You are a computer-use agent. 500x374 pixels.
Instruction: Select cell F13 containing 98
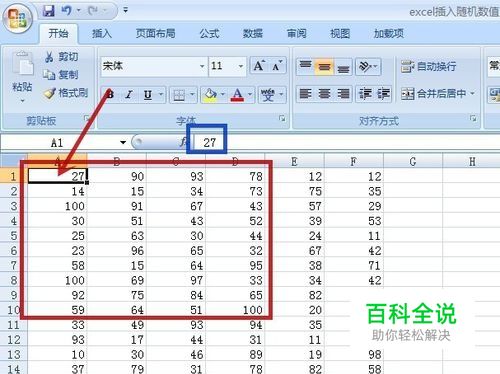[354, 355]
